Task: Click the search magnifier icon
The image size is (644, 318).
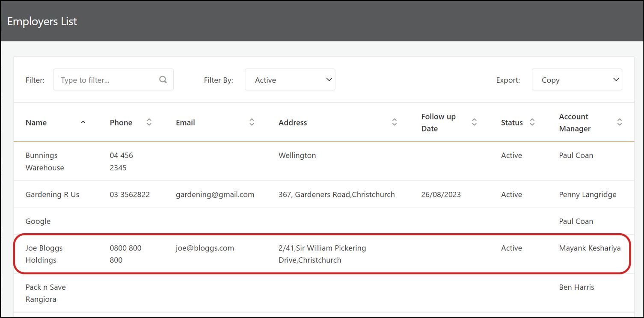Action: pos(163,79)
